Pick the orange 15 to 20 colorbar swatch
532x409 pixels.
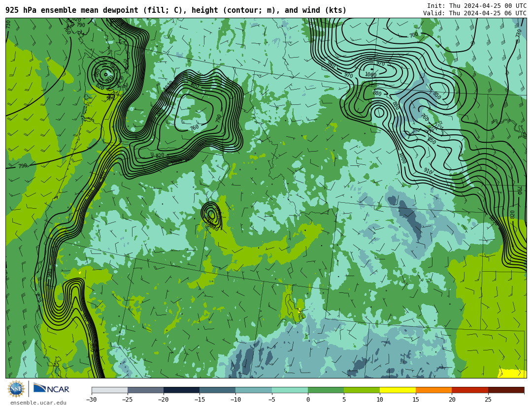434,390
